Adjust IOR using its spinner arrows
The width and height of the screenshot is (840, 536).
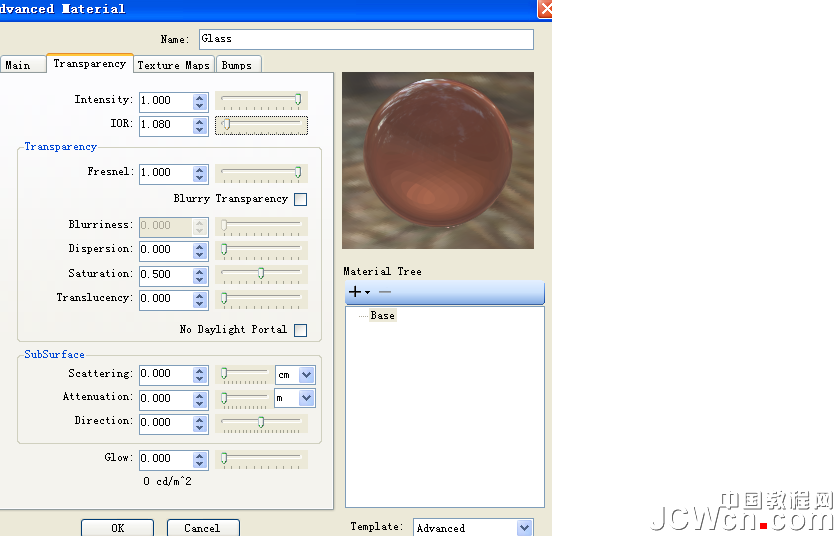tap(200, 126)
